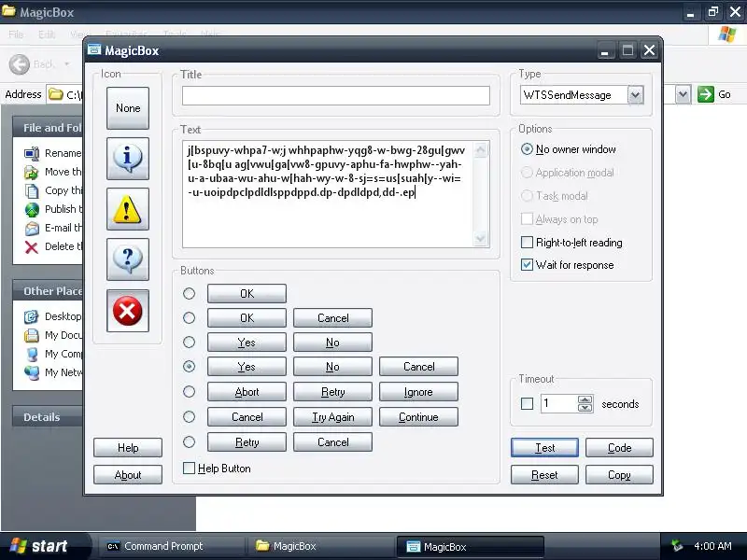Select the None icon option
Image resolution: width=747 pixels, height=560 pixels.
point(128,108)
